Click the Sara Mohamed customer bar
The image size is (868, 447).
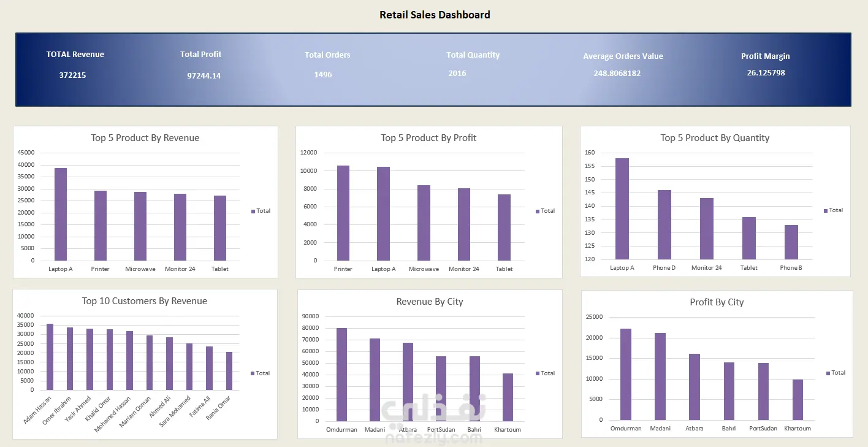click(x=189, y=367)
